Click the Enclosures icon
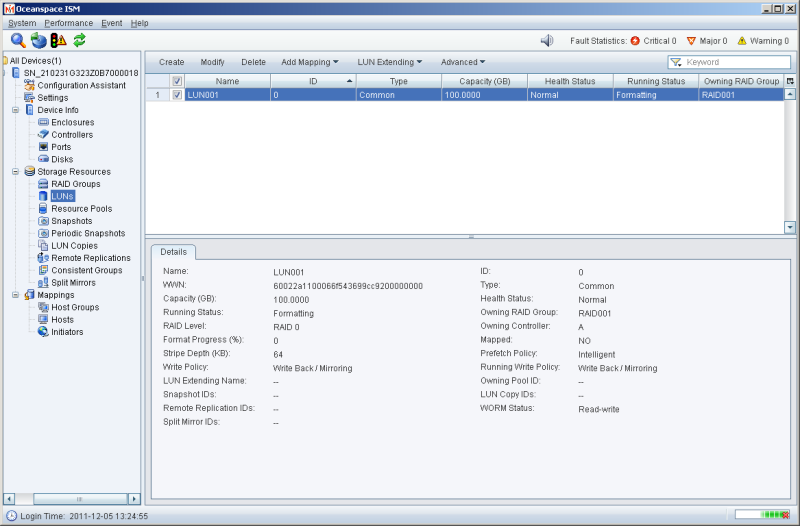The height and width of the screenshot is (526, 800). coord(43,122)
